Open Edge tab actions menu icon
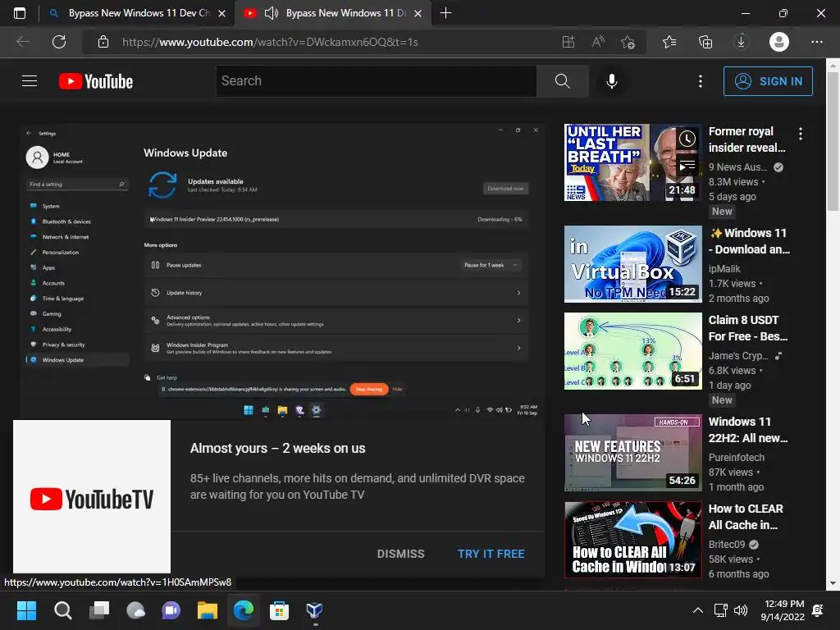840x630 pixels. coord(20,13)
